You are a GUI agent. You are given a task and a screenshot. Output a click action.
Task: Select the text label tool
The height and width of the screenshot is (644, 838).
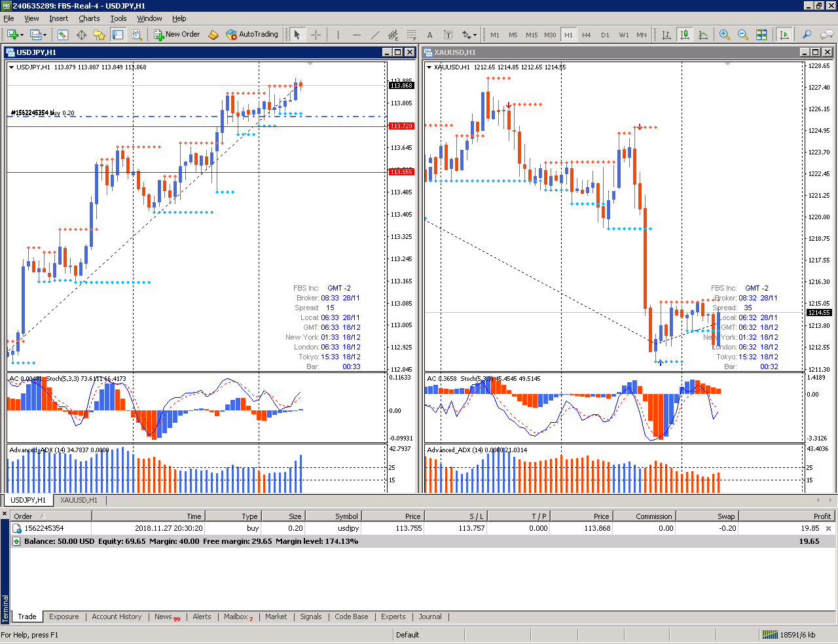[x=429, y=35]
